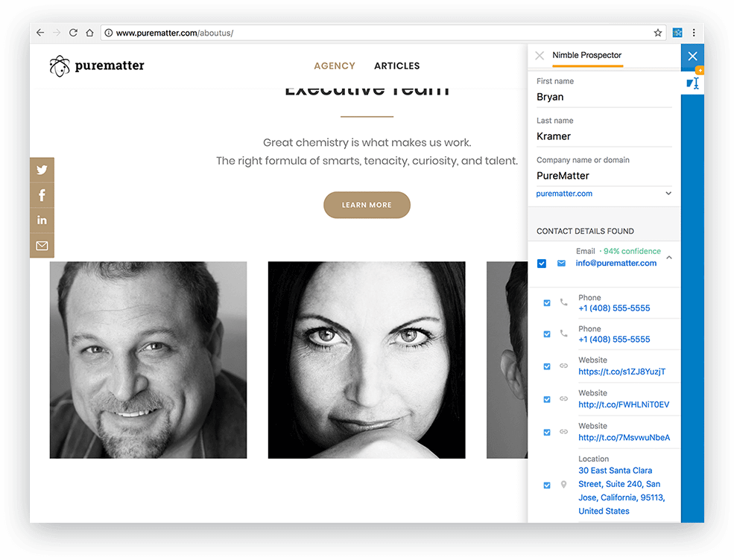This screenshot has width=734, height=560.
Task: Collapse the Email details chevron
Action: click(x=669, y=258)
